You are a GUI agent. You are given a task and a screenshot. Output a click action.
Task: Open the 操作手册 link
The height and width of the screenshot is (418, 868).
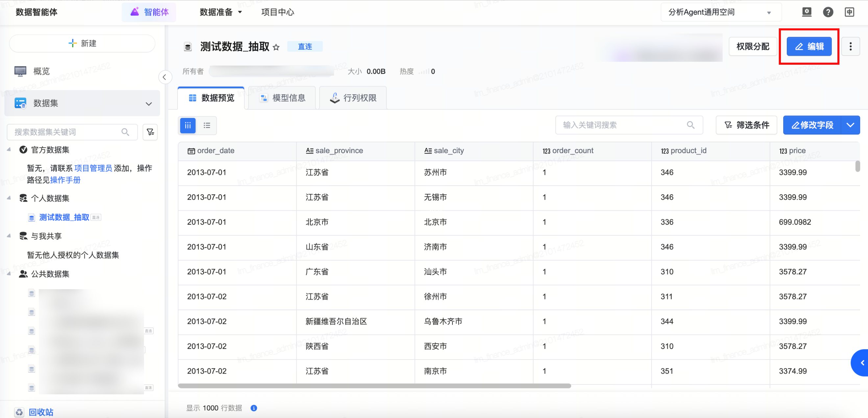click(x=65, y=180)
